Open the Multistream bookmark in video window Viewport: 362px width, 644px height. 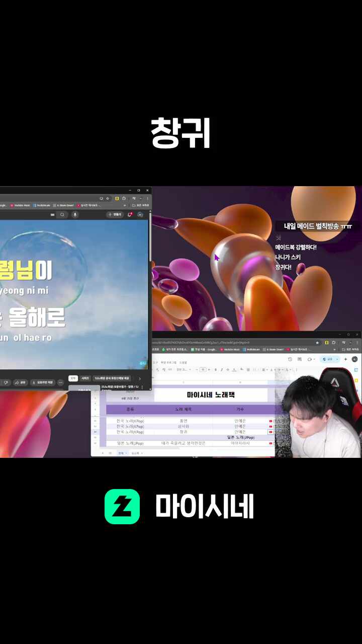click(41, 205)
